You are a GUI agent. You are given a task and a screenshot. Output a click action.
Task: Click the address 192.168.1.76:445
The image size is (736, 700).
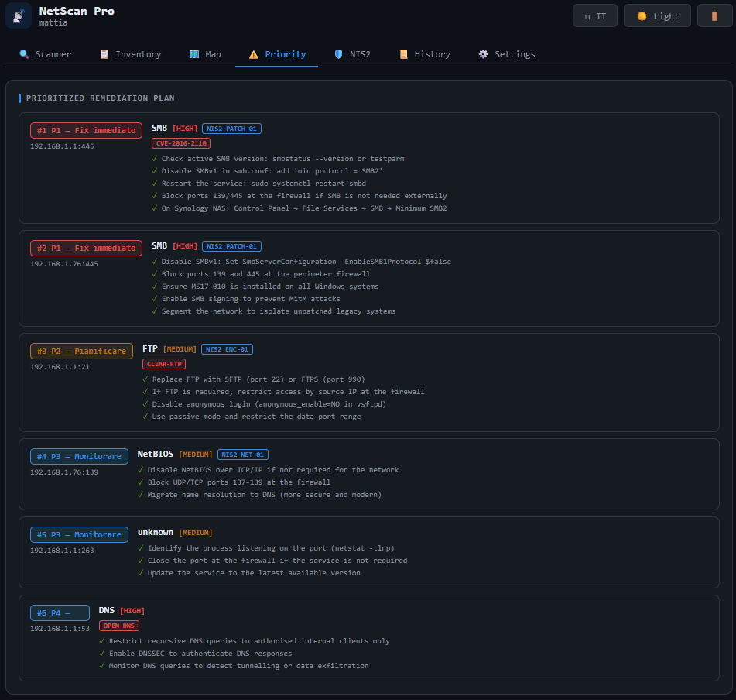(64, 264)
